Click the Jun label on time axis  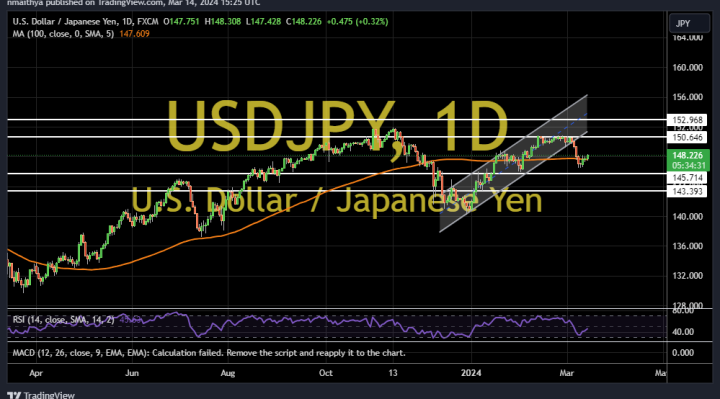tap(132, 373)
